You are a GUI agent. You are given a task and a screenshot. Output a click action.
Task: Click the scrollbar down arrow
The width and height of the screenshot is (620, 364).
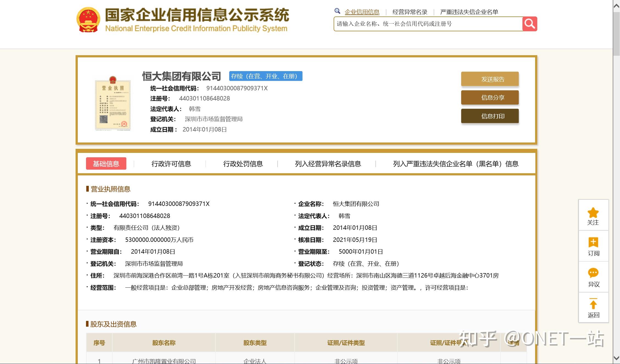pos(616,358)
